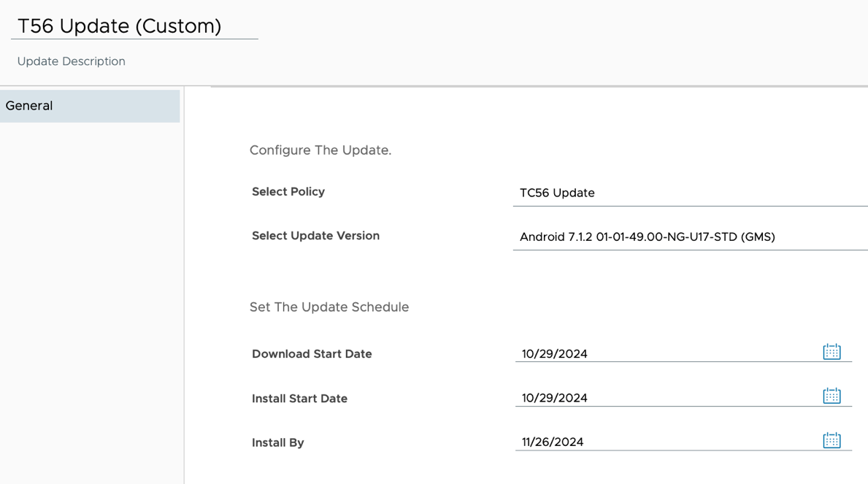Click the Download Start Date label
The height and width of the screenshot is (484, 868).
point(312,354)
